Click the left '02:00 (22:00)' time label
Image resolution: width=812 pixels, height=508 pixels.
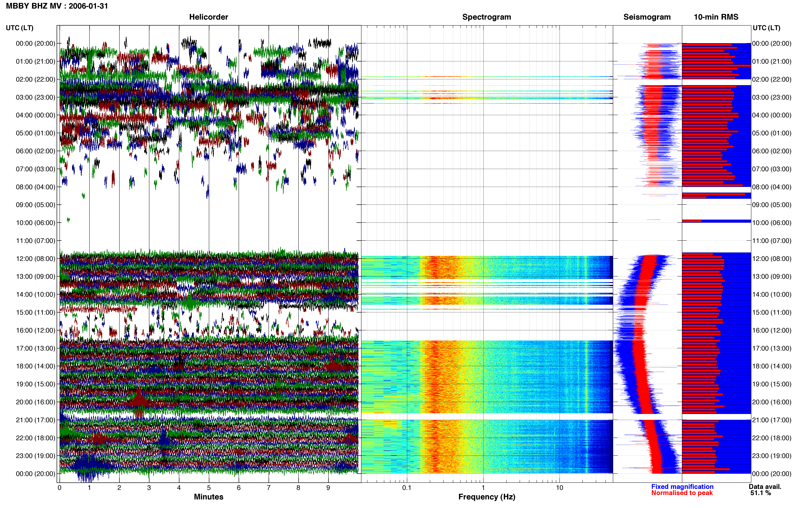(36, 79)
